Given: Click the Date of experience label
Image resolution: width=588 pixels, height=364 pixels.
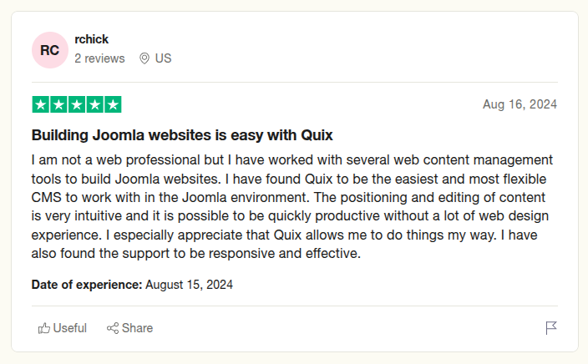Looking at the screenshot, I should pyautogui.click(x=87, y=285).
